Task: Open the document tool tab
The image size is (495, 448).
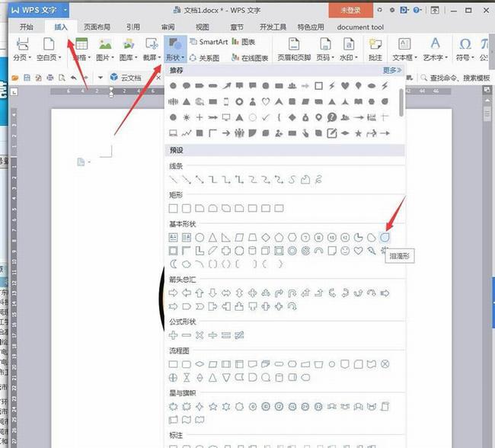Action: click(x=360, y=27)
